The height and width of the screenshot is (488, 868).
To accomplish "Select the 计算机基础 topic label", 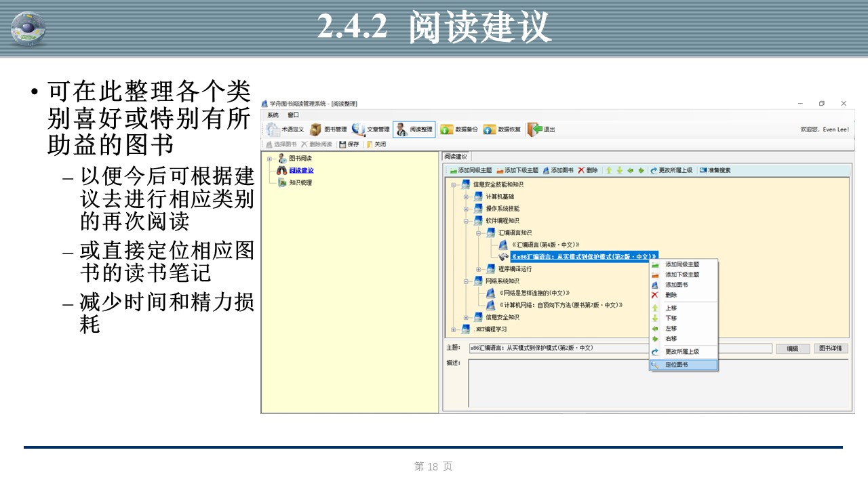I will 500,197.
